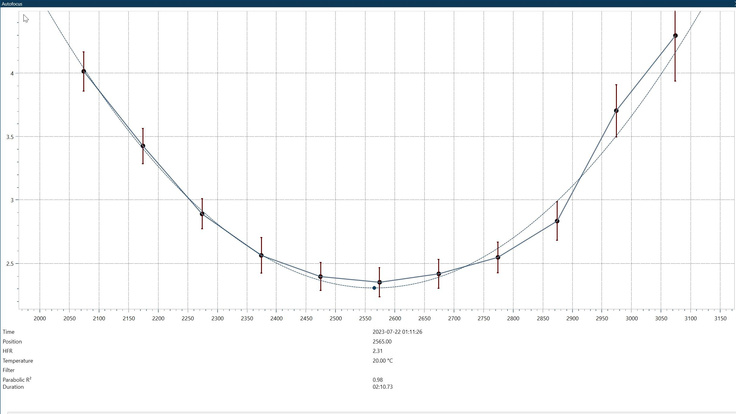Select the HFR label

tap(8, 351)
